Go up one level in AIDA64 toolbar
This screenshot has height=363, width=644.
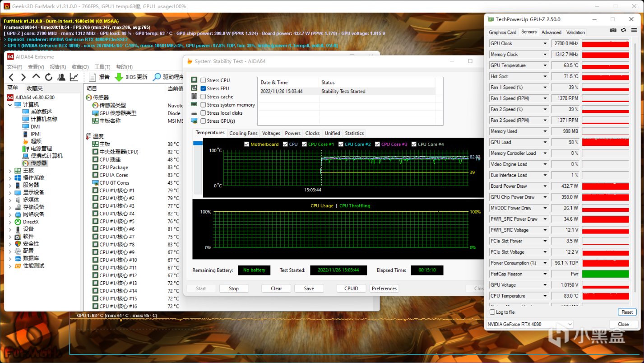point(36,77)
